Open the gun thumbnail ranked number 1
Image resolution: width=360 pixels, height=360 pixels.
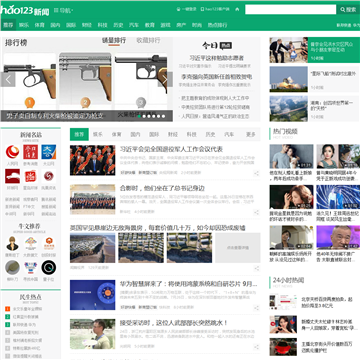click(x=30, y=79)
